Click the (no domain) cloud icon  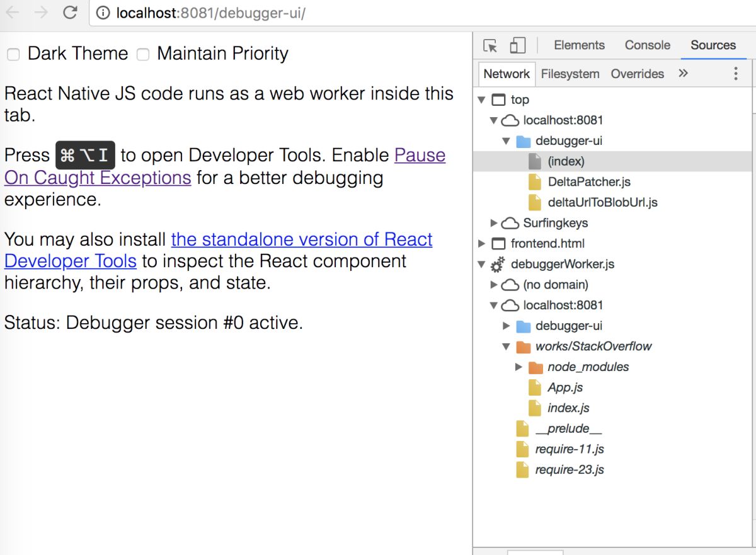[x=510, y=285]
